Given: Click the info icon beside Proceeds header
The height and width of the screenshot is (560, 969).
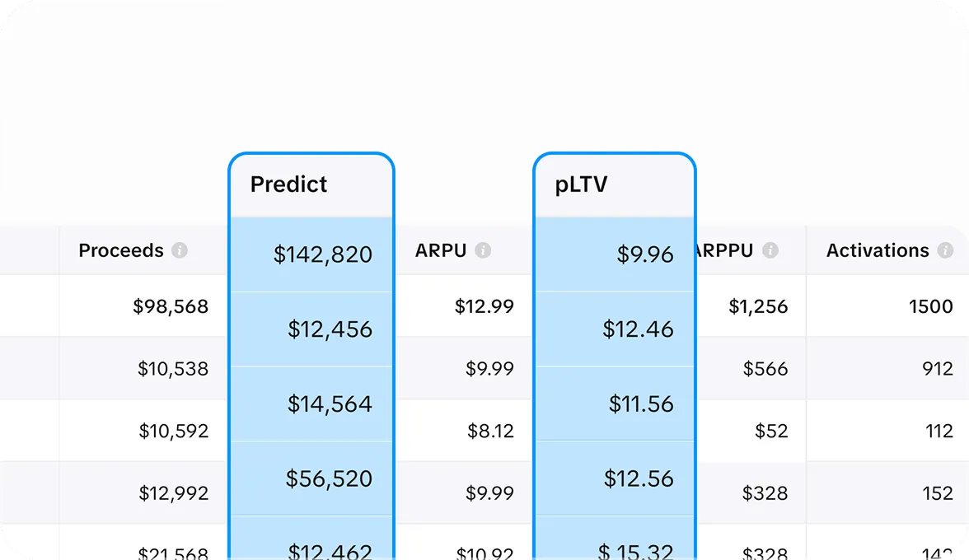Looking at the screenshot, I should pyautogui.click(x=180, y=250).
